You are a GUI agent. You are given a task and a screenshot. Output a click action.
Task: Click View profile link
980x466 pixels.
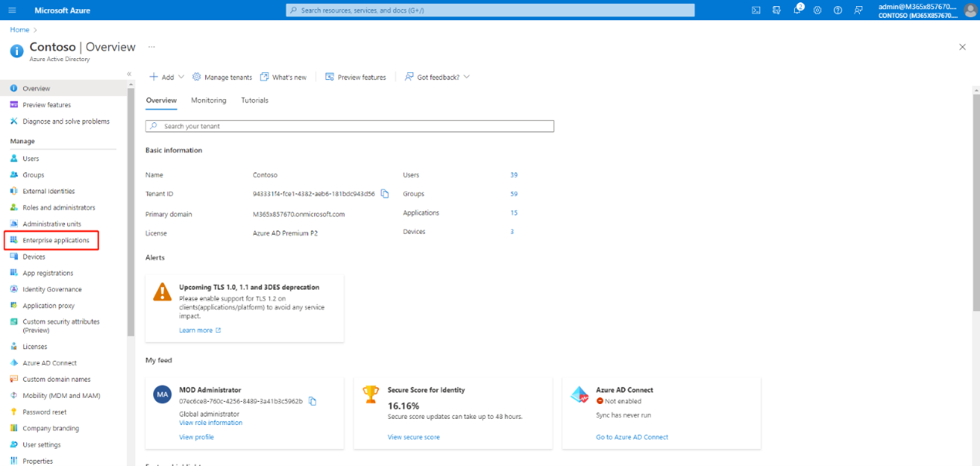pyautogui.click(x=196, y=437)
